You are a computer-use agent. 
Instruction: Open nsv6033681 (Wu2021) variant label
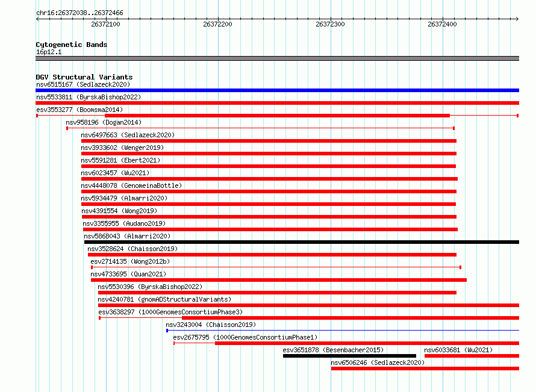pyautogui.click(x=458, y=350)
